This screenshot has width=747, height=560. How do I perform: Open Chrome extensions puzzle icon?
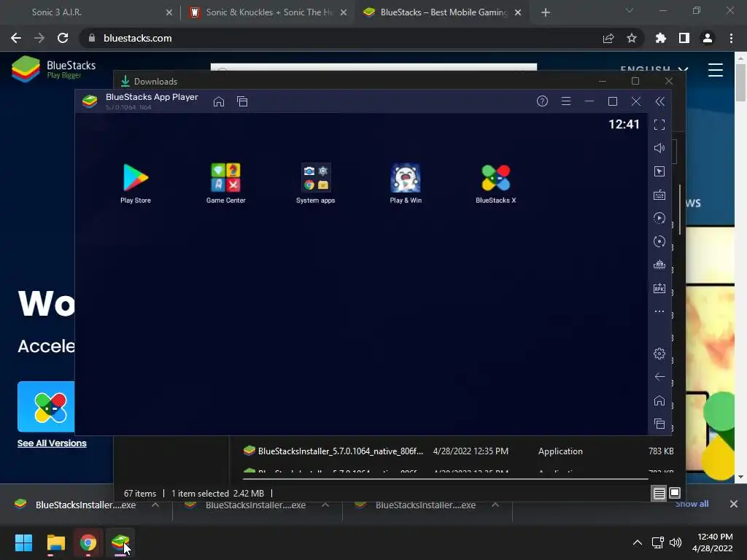click(661, 38)
